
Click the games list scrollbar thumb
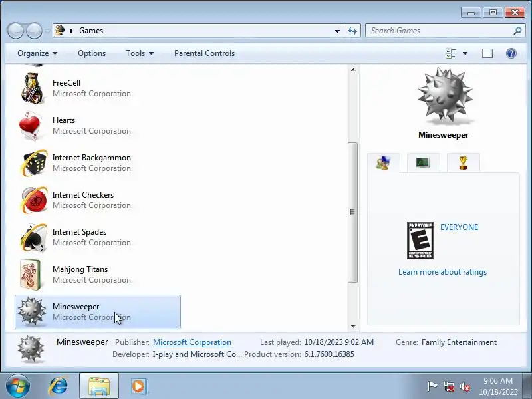(x=353, y=212)
